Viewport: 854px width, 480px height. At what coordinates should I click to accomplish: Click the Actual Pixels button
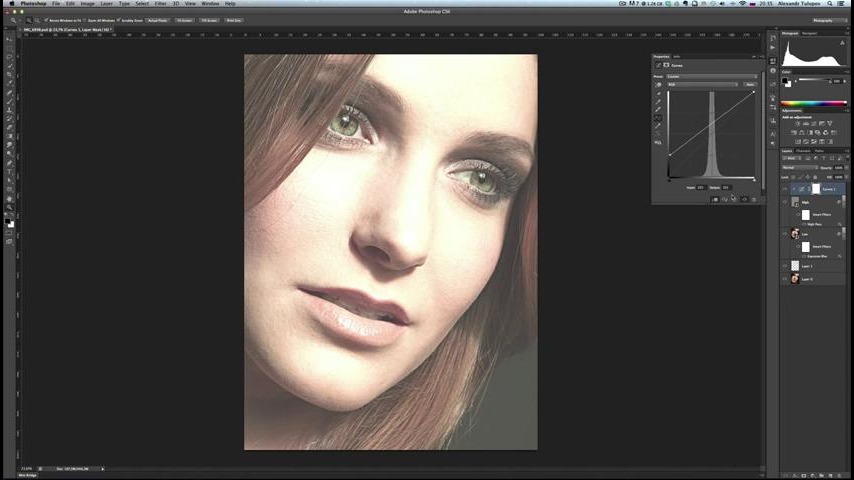pyautogui.click(x=158, y=20)
